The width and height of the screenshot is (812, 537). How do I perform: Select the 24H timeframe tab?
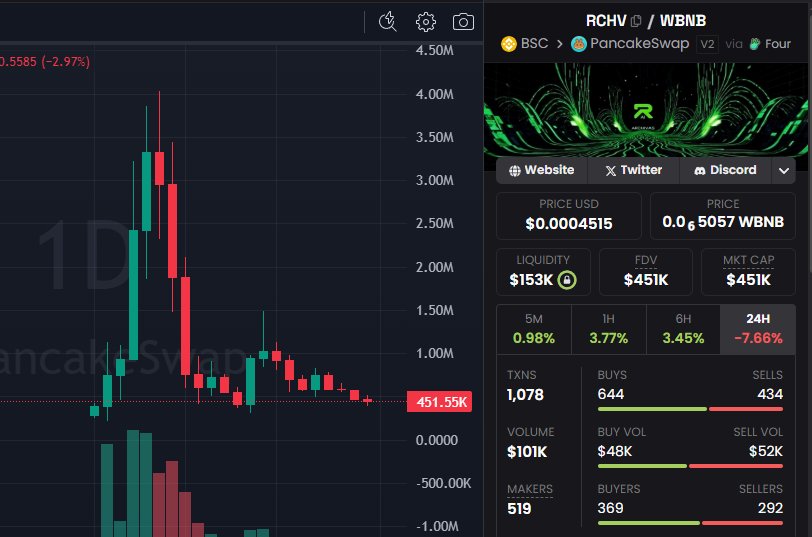[x=758, y=329]
